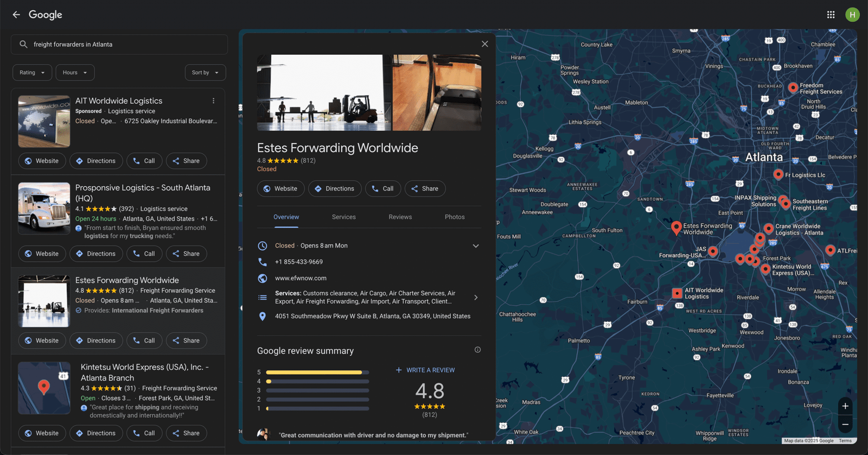Select the ATLFrei map pin
The width and height of the screenshot is (868, 455).
(x=830, y=250)
